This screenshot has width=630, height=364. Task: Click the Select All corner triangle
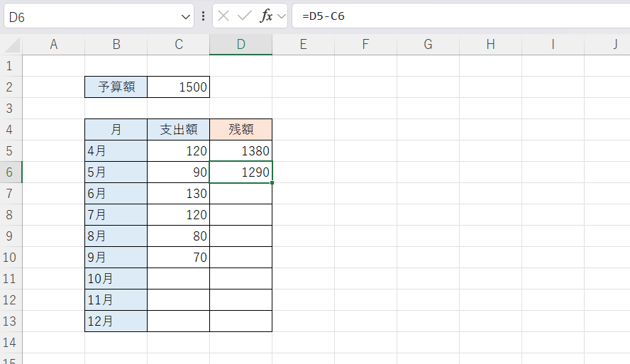click(11, 45)
